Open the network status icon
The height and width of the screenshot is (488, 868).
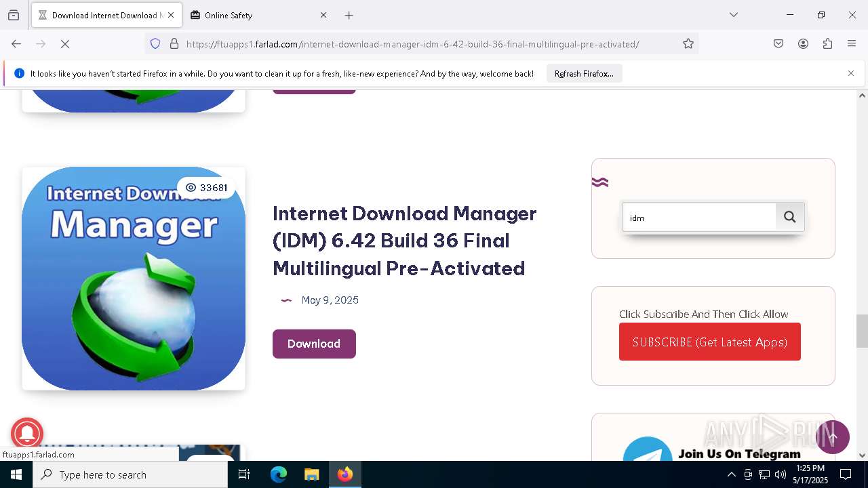point(764,474)
